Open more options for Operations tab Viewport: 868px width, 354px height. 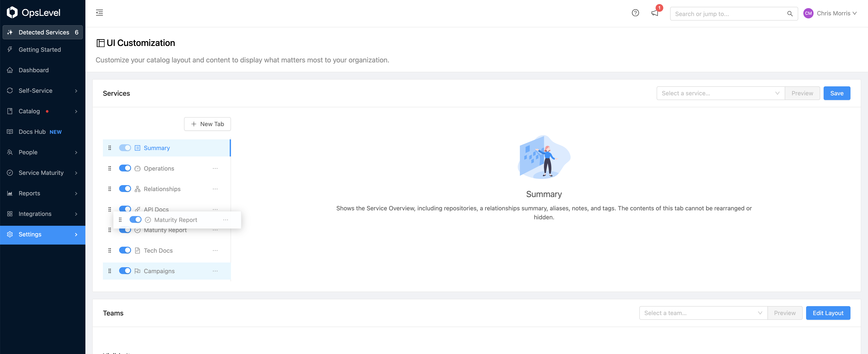coord(215,168)
